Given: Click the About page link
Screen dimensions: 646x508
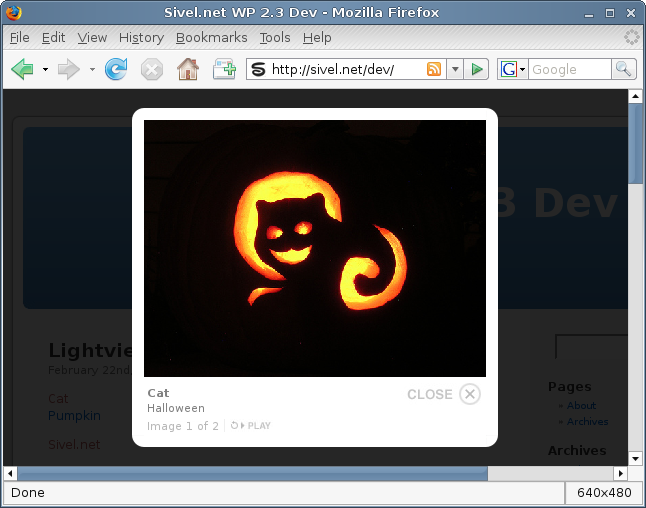Looking at the screenshot, I should (581, 405).
